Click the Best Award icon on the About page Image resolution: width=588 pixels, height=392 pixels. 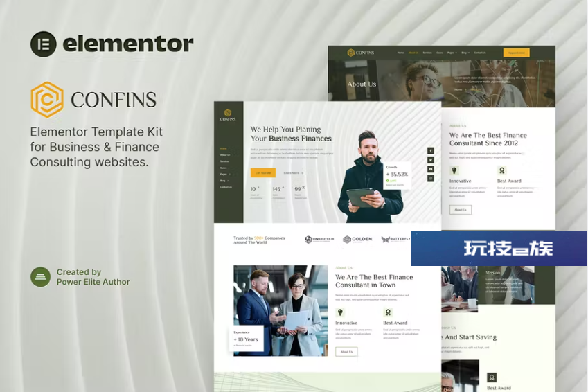[x=501, y=170]
